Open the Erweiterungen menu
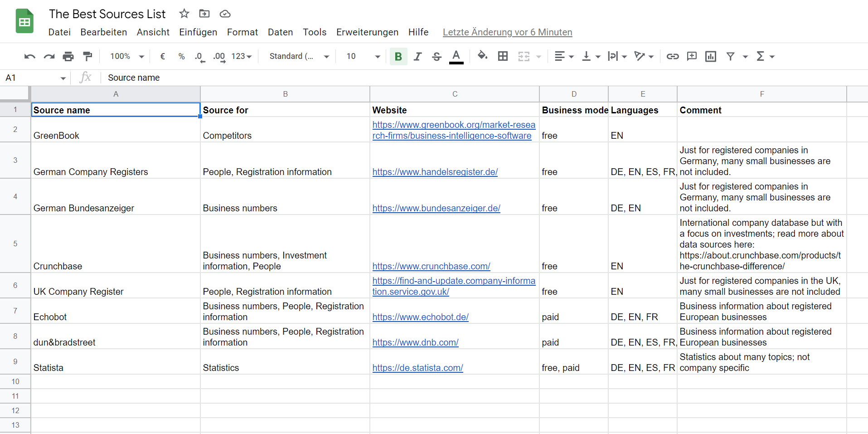 point(367,32)
